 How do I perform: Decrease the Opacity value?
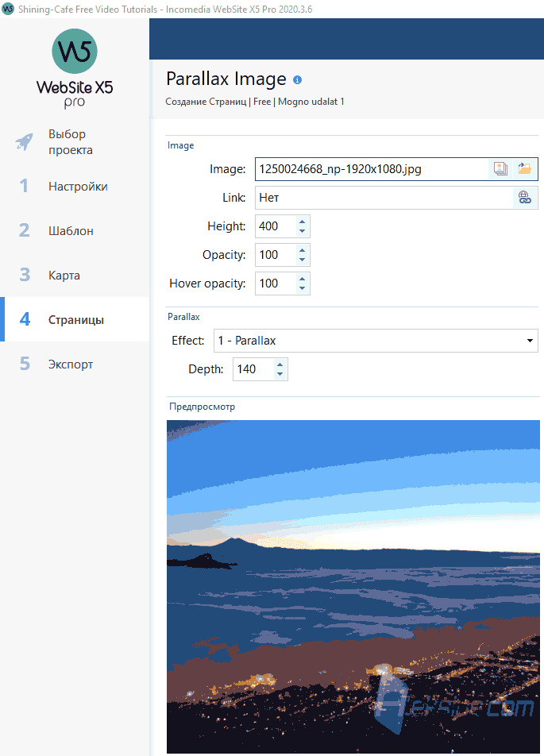302,260
